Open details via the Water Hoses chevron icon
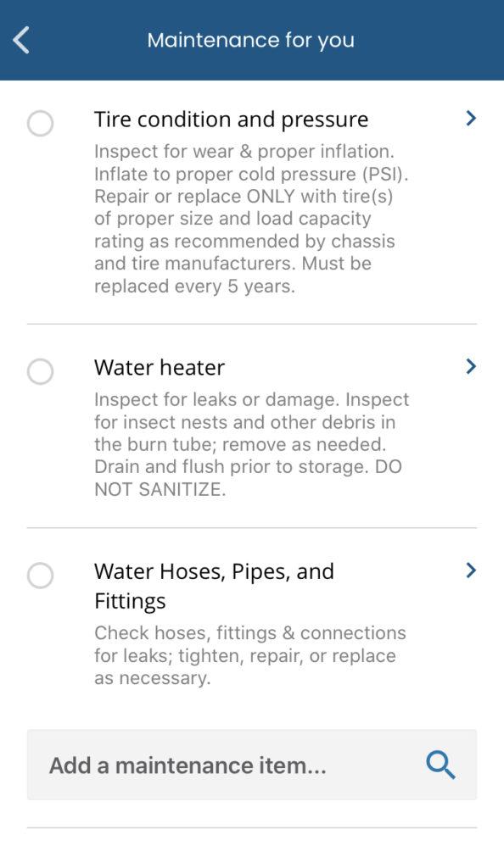The image size is (504, 868). [471, 570]
